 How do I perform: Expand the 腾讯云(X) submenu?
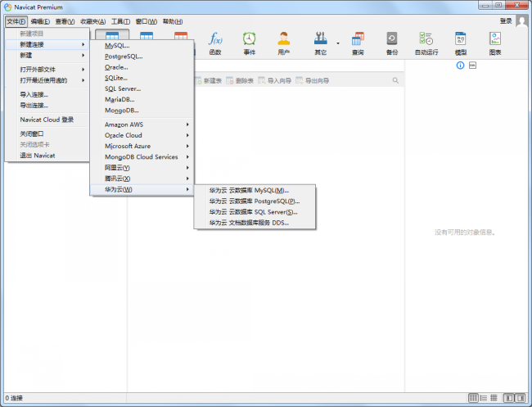point(142,179)
